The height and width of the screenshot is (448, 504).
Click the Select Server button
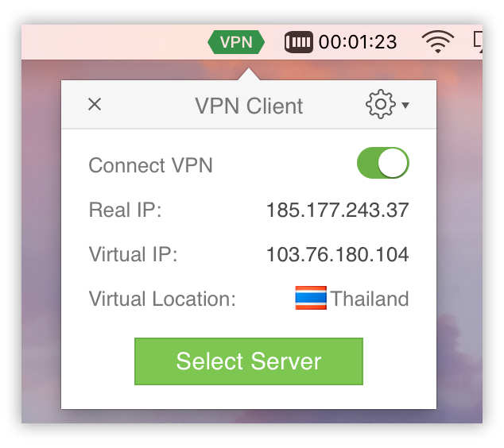(249, 361)
